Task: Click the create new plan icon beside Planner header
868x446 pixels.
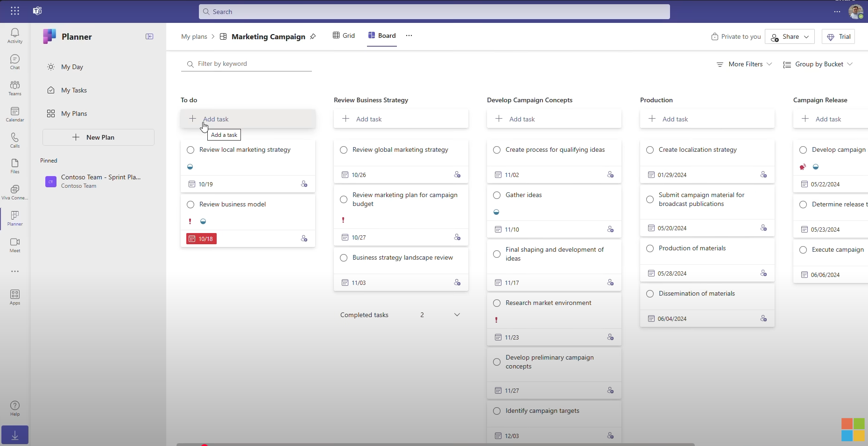Action: click(x=149, y=36)
